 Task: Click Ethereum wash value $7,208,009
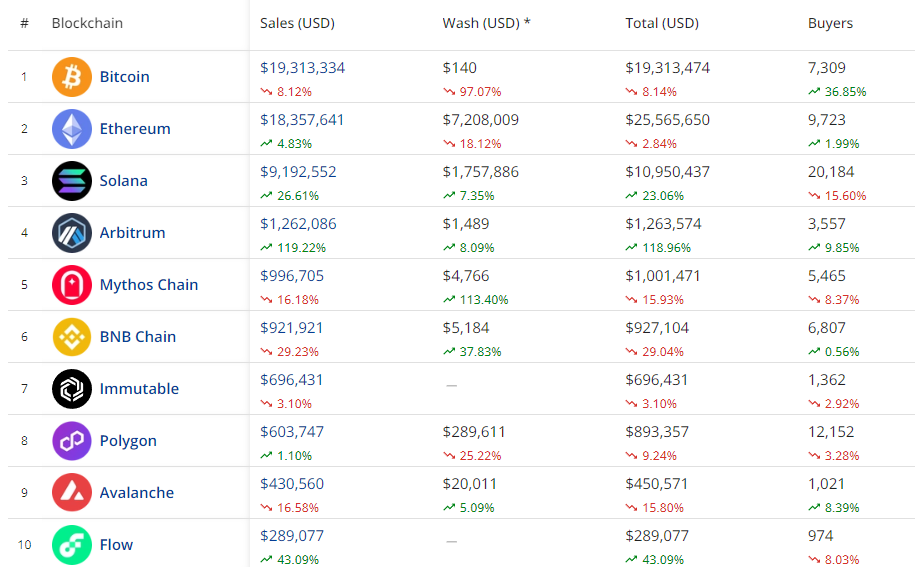click(x=481, y=120)
